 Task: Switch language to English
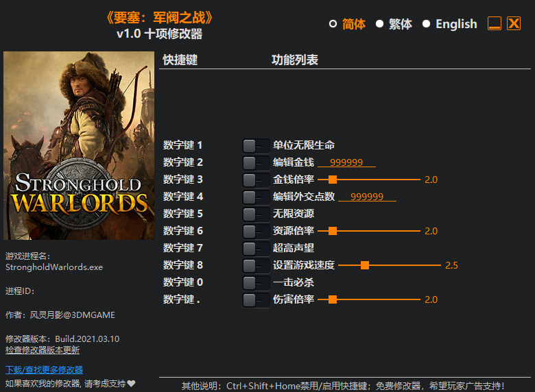click(426, 24)
